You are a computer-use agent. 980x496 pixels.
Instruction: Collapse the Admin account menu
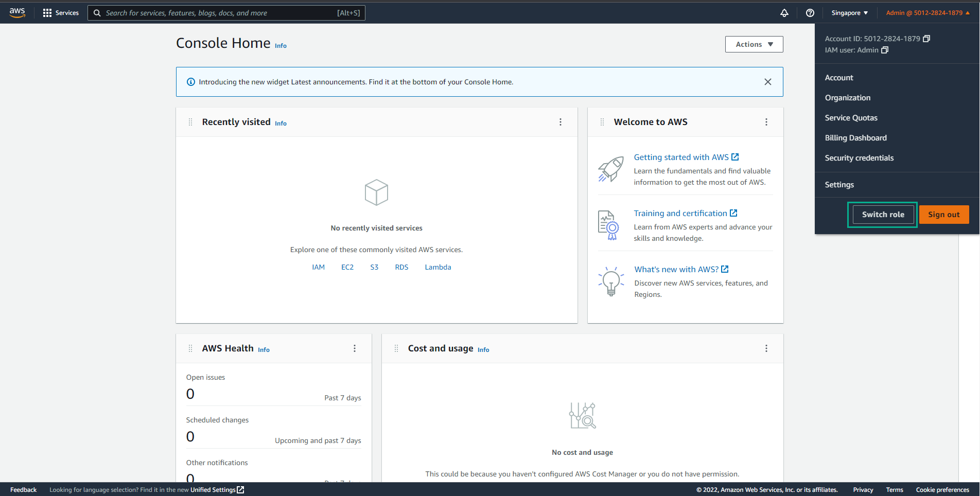coord(927,13)
